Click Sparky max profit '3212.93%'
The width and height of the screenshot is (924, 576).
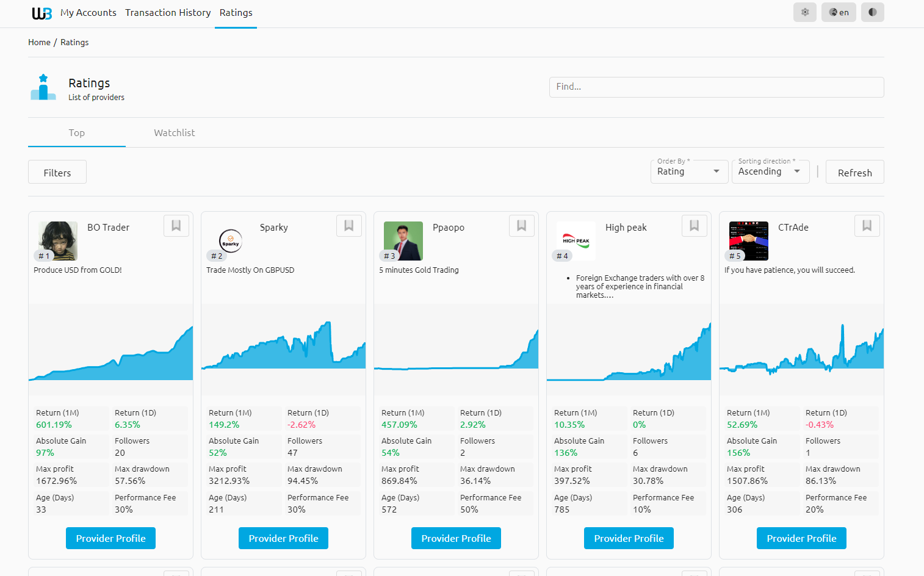[x=229, y=481]
